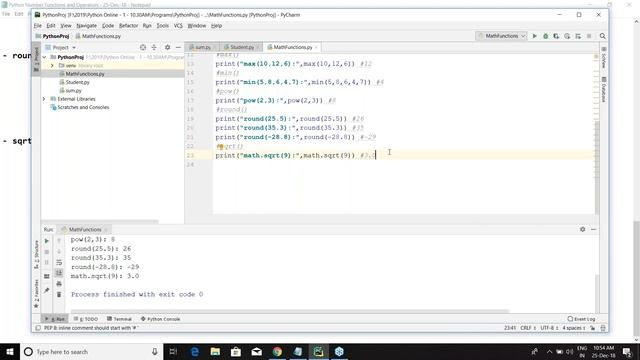The image size is (640, 360).
Task: Open the VCS menu
Action: point(178,25)
